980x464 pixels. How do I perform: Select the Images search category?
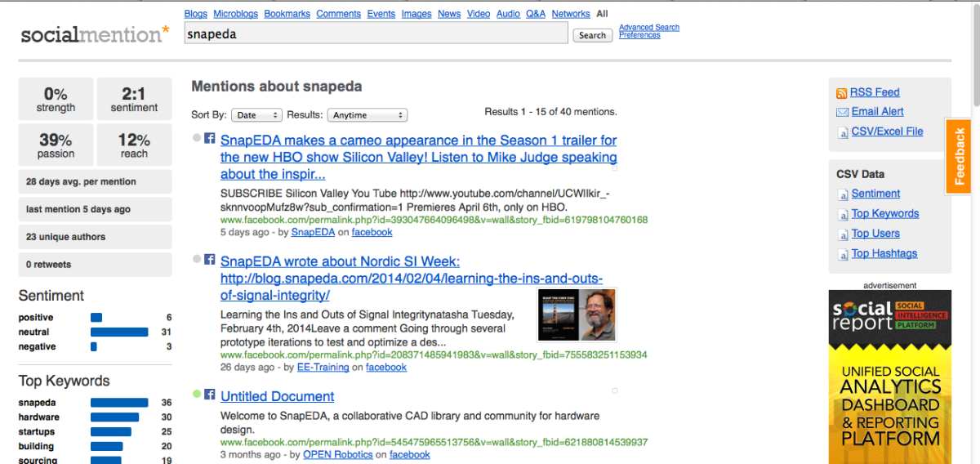point(416,14)
